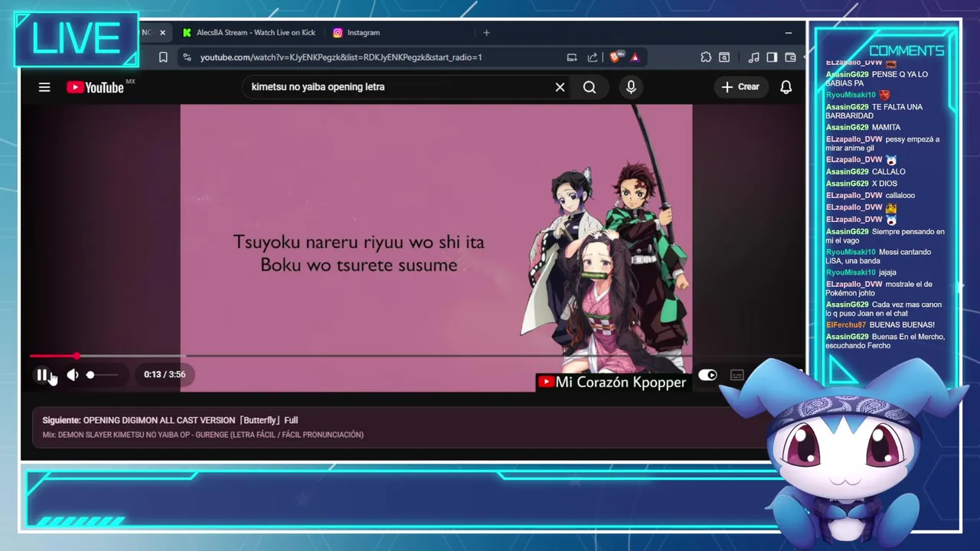Open the YouTube hamburger guide menu
Screen dimensions: 980x551
tap(44, 87)
